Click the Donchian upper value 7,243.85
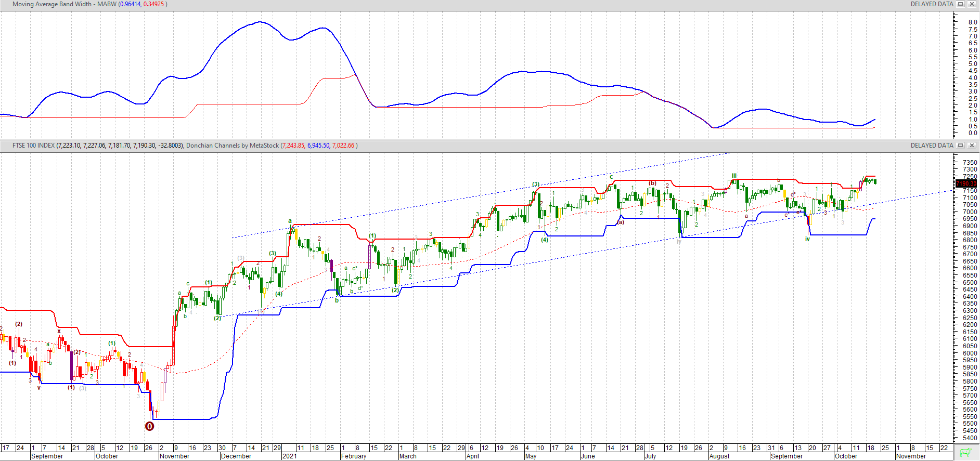 point(293,146)
